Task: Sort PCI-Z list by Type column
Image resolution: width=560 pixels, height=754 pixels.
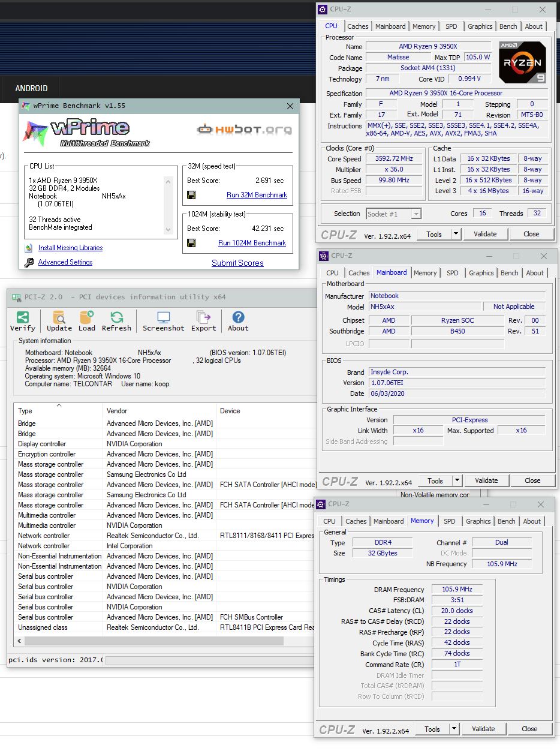Action: (58, 411)
